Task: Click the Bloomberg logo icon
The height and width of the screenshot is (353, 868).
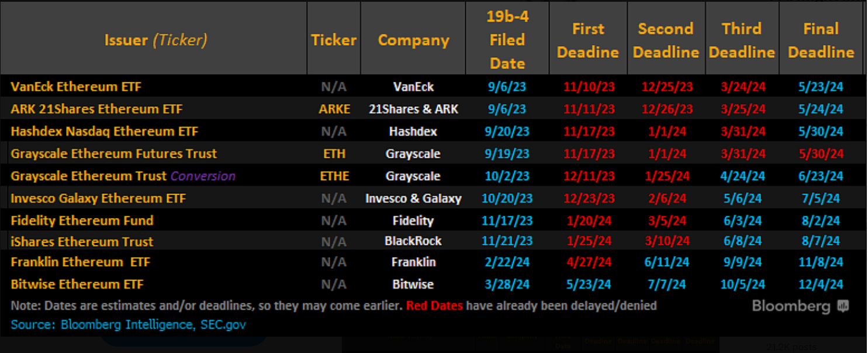Action: pyautogui.click(x=843, y=306)
